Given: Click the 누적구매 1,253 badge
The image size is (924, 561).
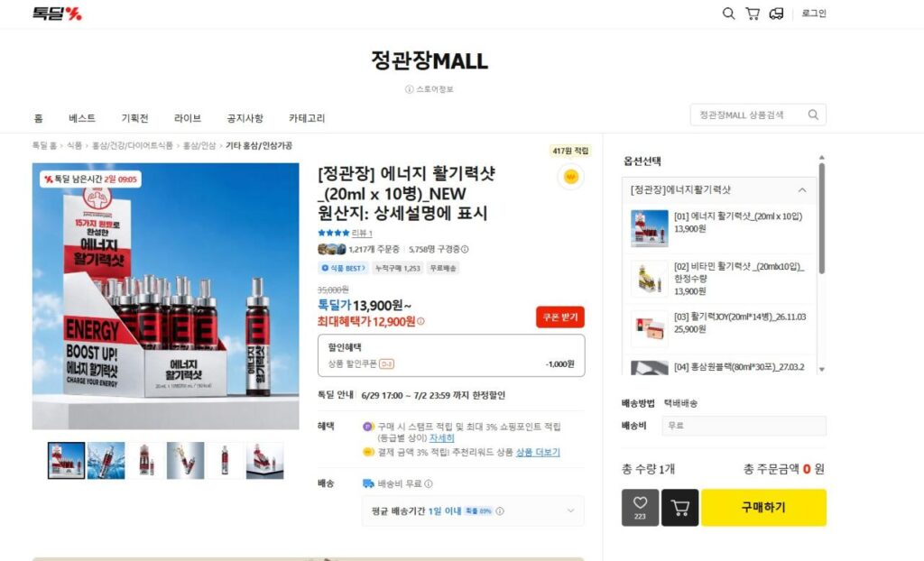Looking at the screenshot, I should click(398, 268).
